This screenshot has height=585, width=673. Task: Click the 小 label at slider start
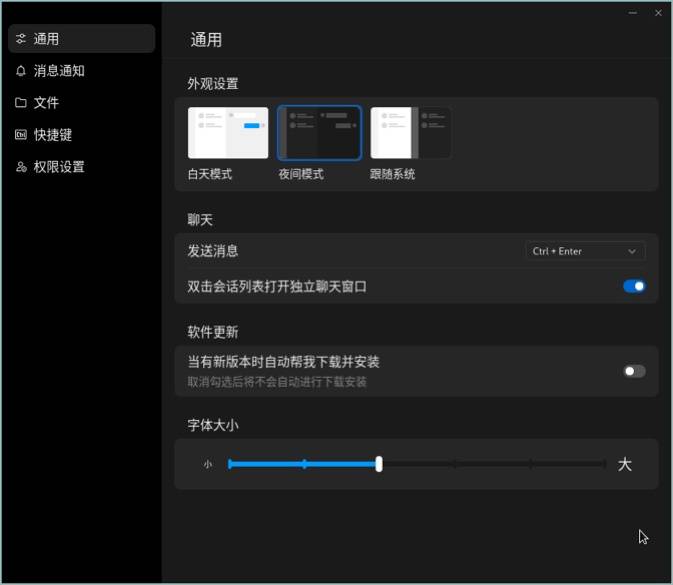(x=208, y=464)
